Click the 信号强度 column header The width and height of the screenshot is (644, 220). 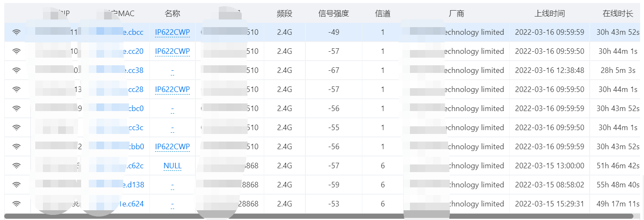point(333,14)
